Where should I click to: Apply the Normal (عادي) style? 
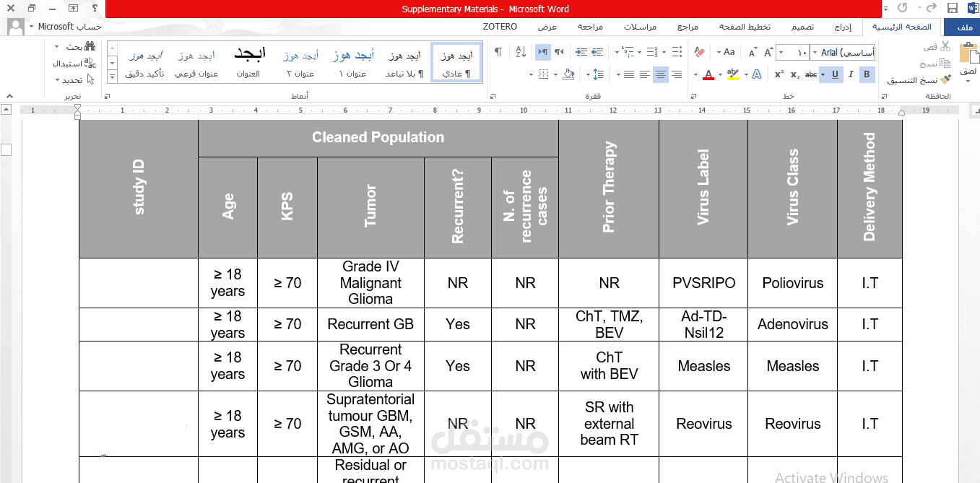click(x=456, y=63)
